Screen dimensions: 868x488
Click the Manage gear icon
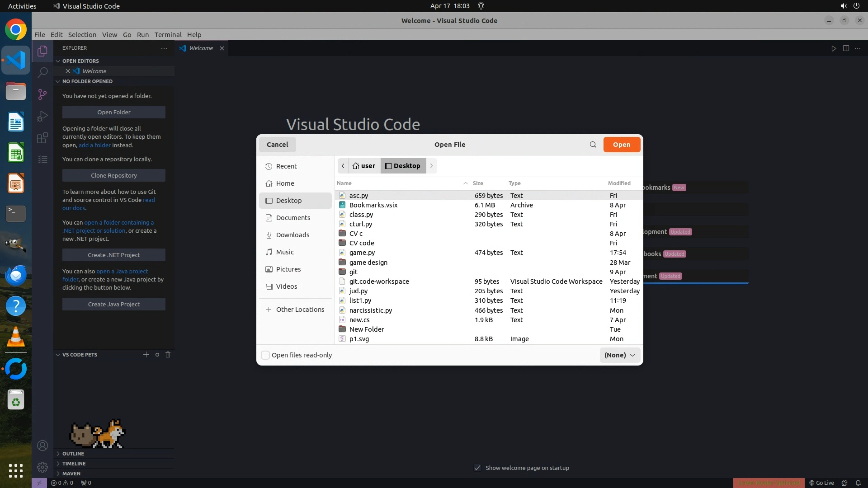coord(42,467)
